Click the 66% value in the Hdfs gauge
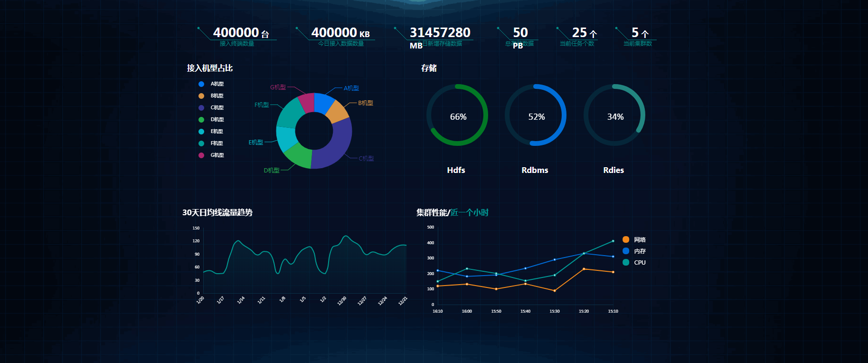Viewport: 868px width, 363px height. (x=458, y=117)
